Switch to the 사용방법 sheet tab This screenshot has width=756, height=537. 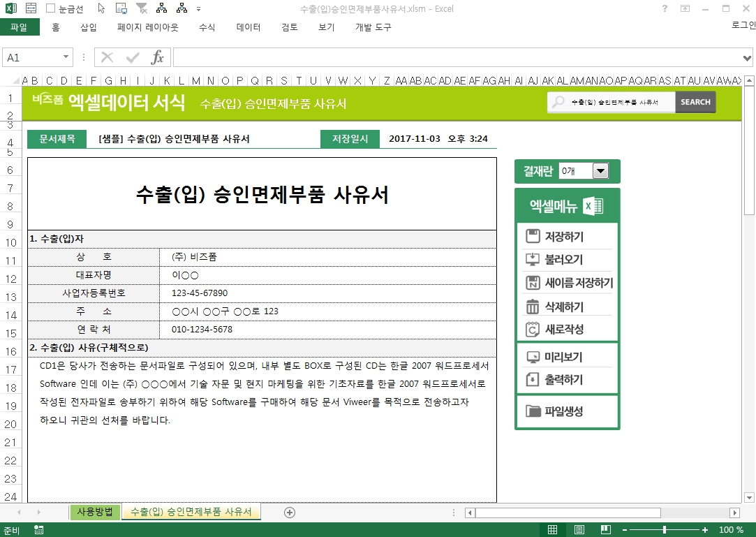95,512
